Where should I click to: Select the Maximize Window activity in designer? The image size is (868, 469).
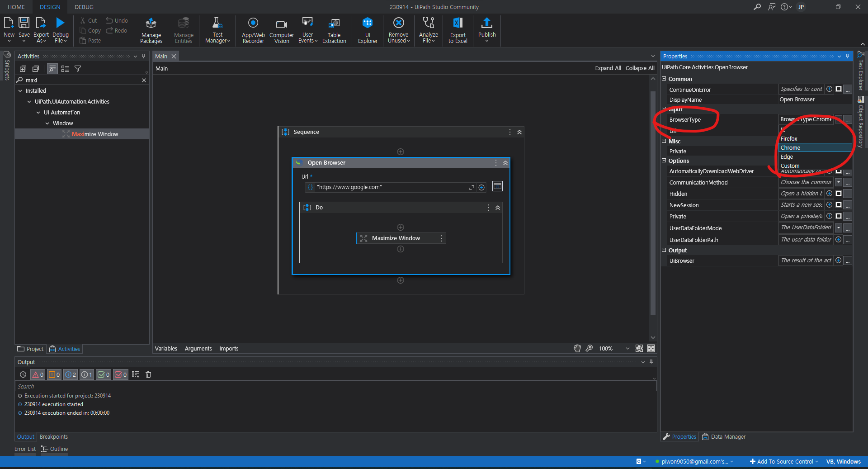click(401, 238)
